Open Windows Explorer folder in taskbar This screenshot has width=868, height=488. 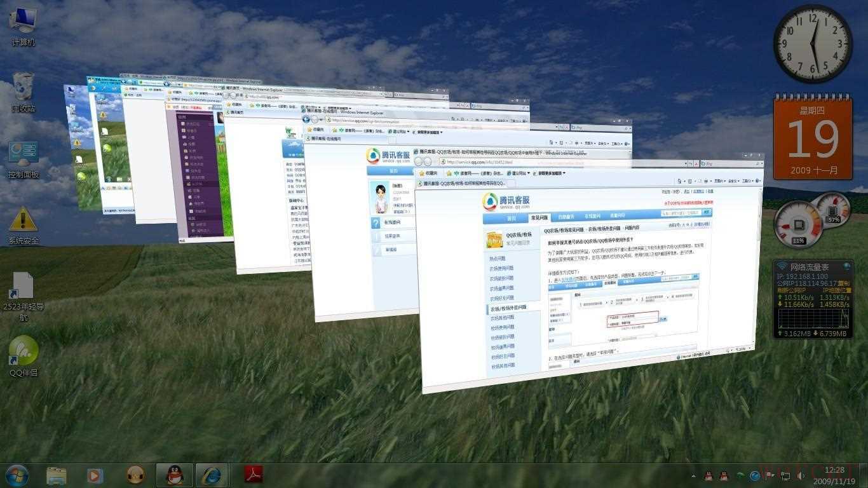point(57,475)
